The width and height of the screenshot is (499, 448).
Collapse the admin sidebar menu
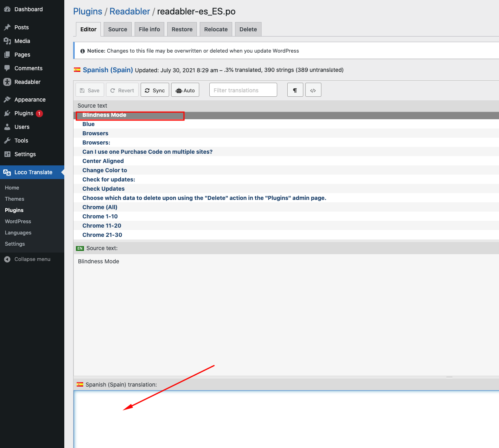pos(32,259)
